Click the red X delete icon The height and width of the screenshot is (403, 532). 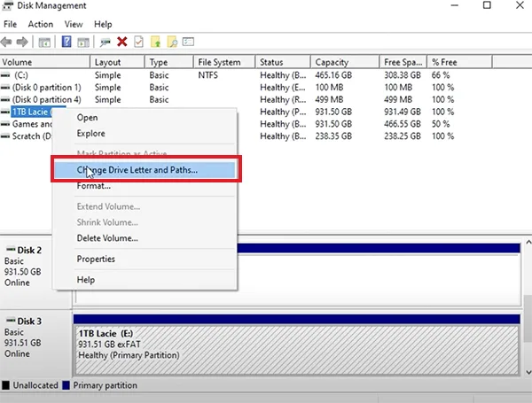tap(122, 42)
